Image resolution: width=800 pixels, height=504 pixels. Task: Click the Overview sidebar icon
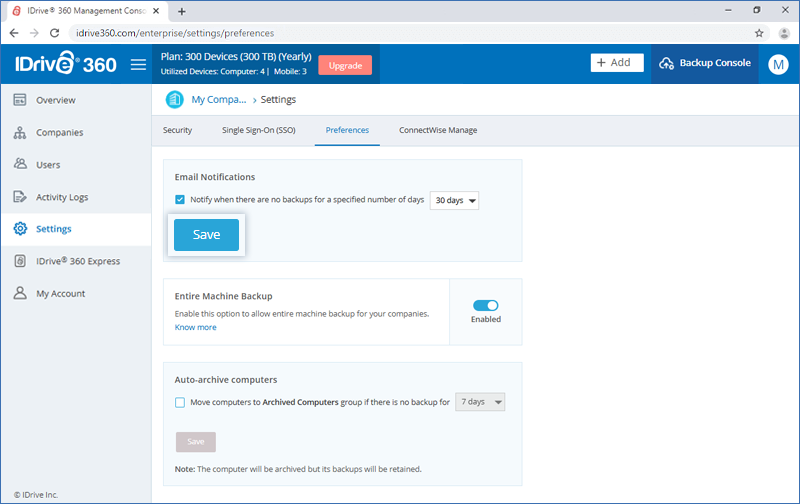[x=19, y=100]
